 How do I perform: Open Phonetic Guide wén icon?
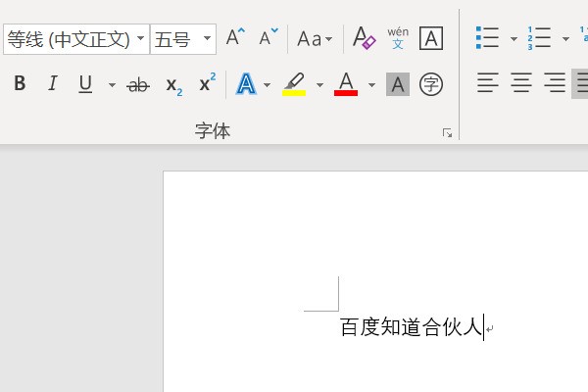(398, 37)
